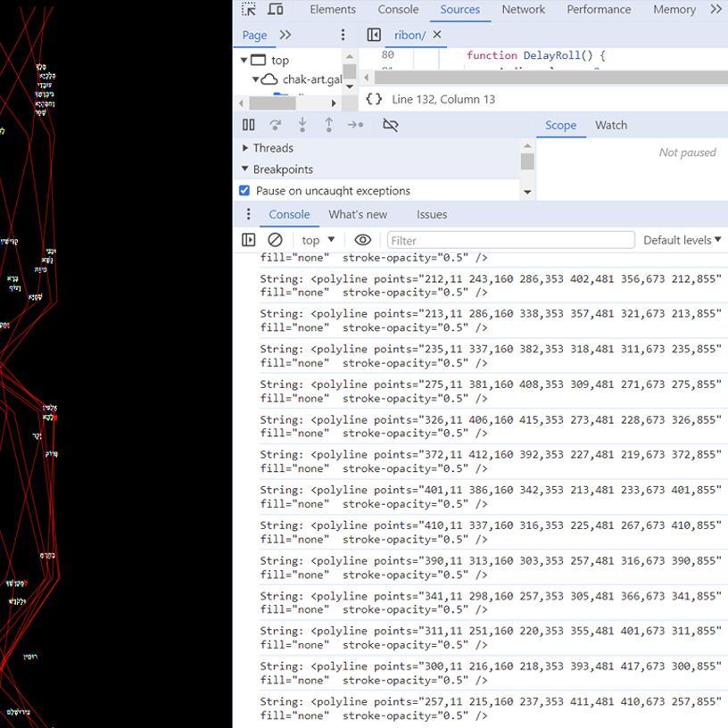Click the deactivate breakpoints icon
The image size is (728, 728).
pos(390,125)
